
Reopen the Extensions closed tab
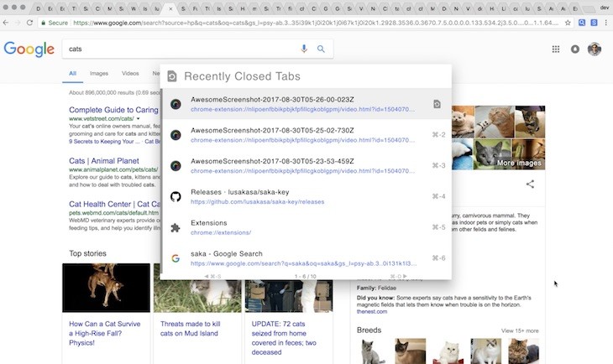306,227
